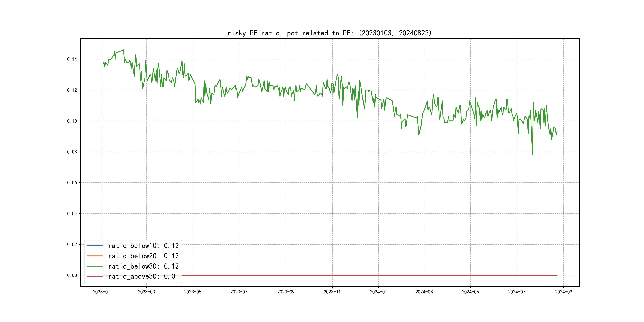The height and width of the screenshot is (322, 644).
Task: Select the 'ratio_below20: 0.12' legend label
Action: click(143, 256)
